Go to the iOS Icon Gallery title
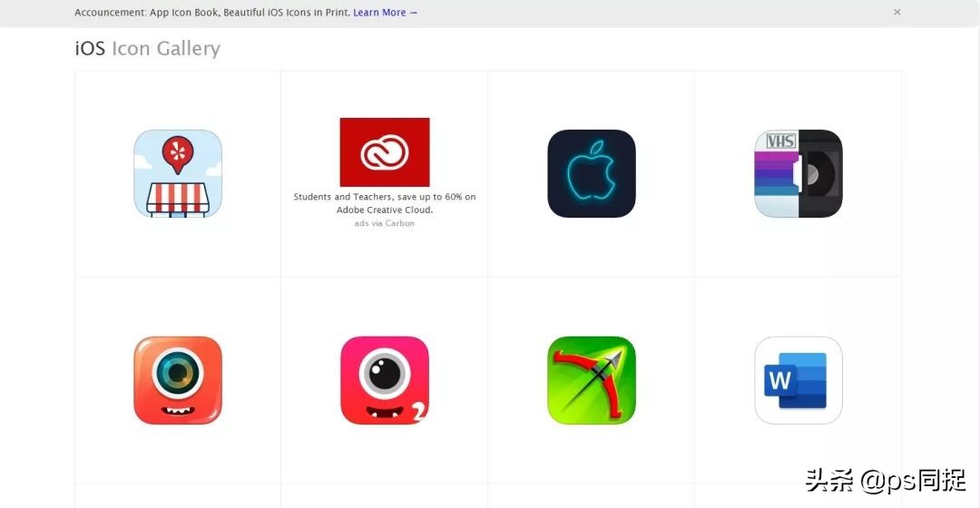Screen dimensions: 980x508 tap(148, 48)
